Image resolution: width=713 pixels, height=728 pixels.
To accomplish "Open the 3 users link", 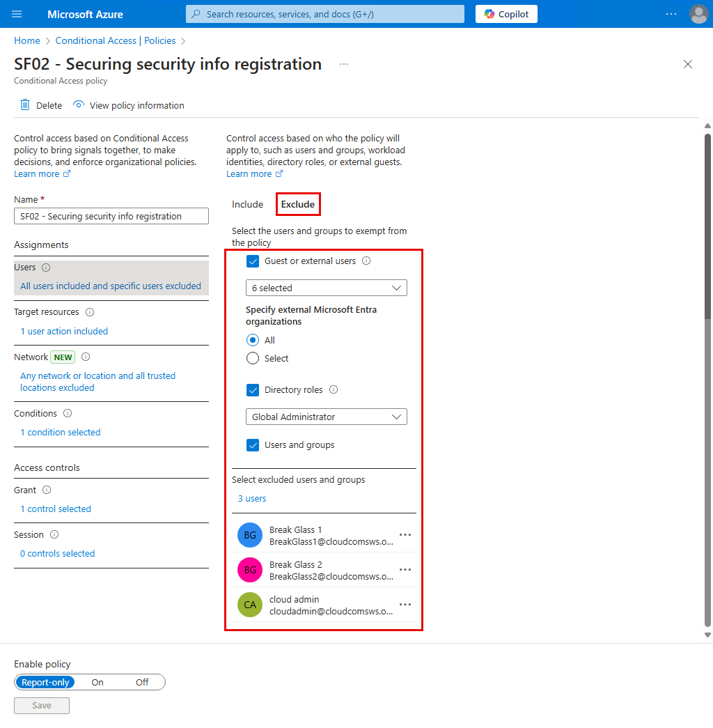I will pyautogui.click(x=252, y=498).
